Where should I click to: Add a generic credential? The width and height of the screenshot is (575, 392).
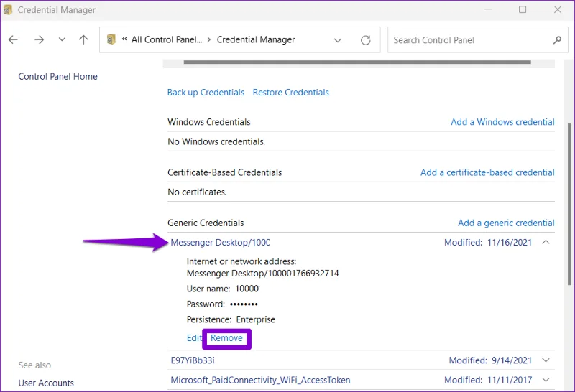(x=506, y=223)
